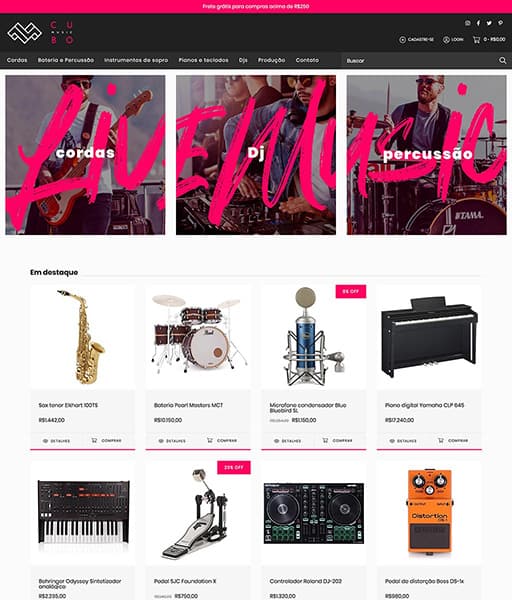Click the Cadastre-se link
Viewport: 512px width, 600px height.
(416, 39)
